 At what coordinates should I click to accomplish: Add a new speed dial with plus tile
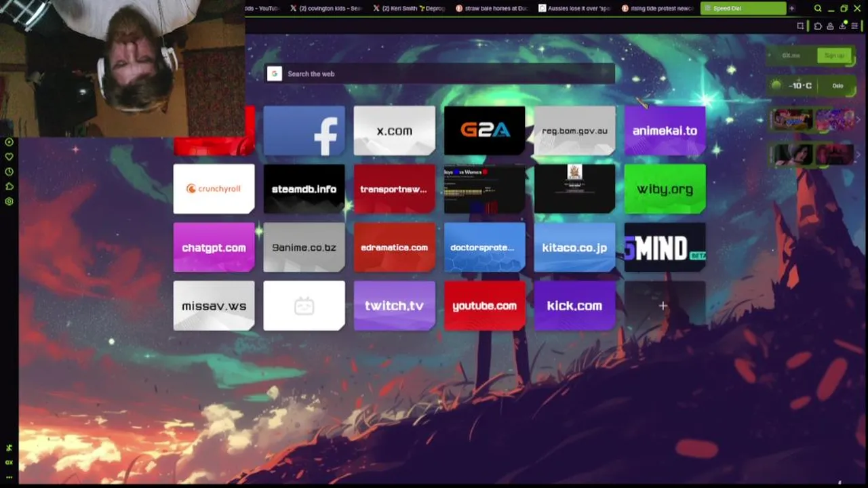(665, 306)
